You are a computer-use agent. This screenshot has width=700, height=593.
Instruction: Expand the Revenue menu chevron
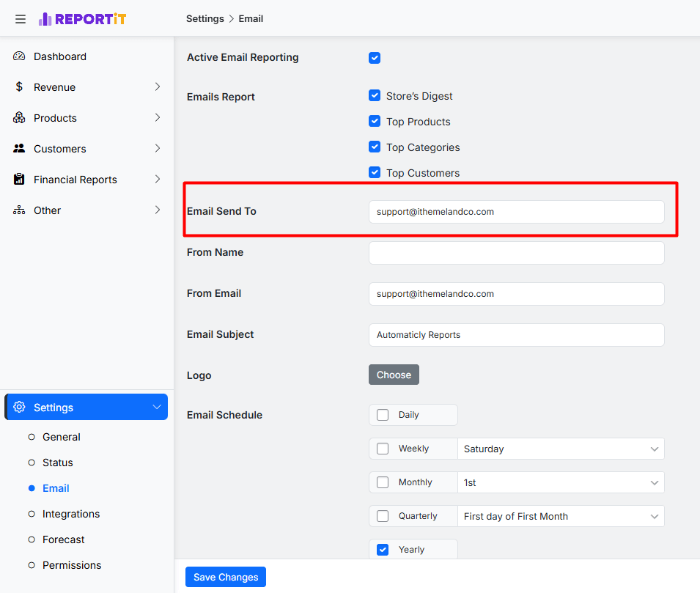pos(157,87)
